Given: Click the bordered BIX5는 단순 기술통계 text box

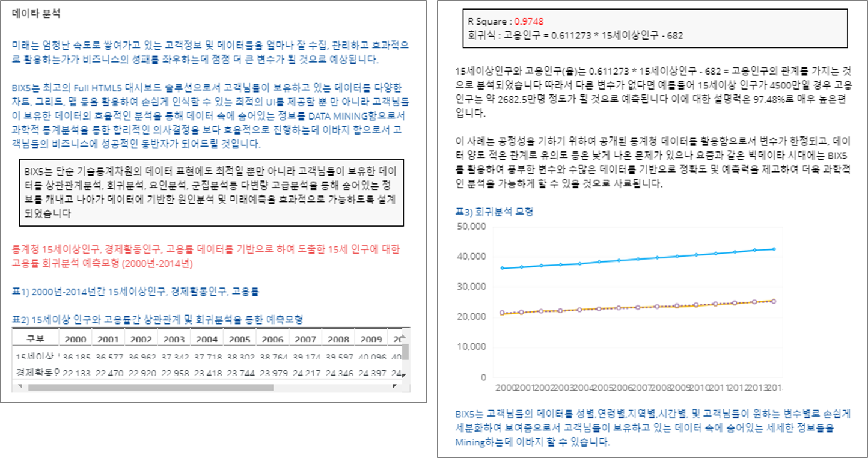Looking at the screenshot, I should coord(211,192).
